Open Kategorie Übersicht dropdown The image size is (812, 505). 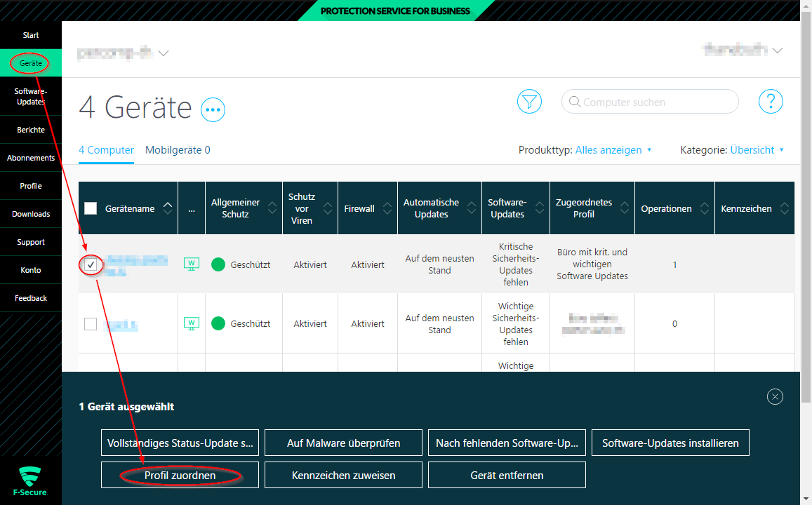coord(757,150)
